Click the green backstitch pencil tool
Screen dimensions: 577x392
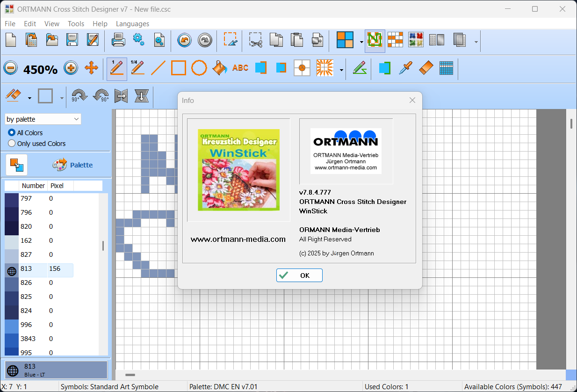coord(359,68)
